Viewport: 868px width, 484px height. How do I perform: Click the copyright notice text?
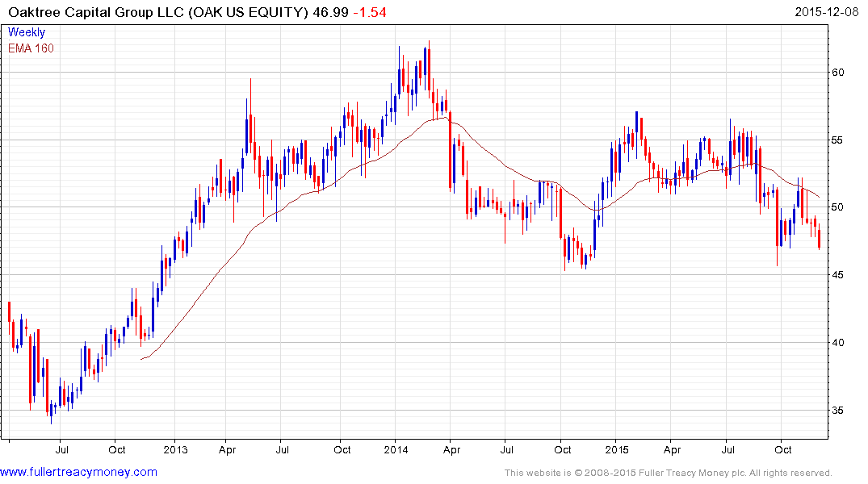669,473
